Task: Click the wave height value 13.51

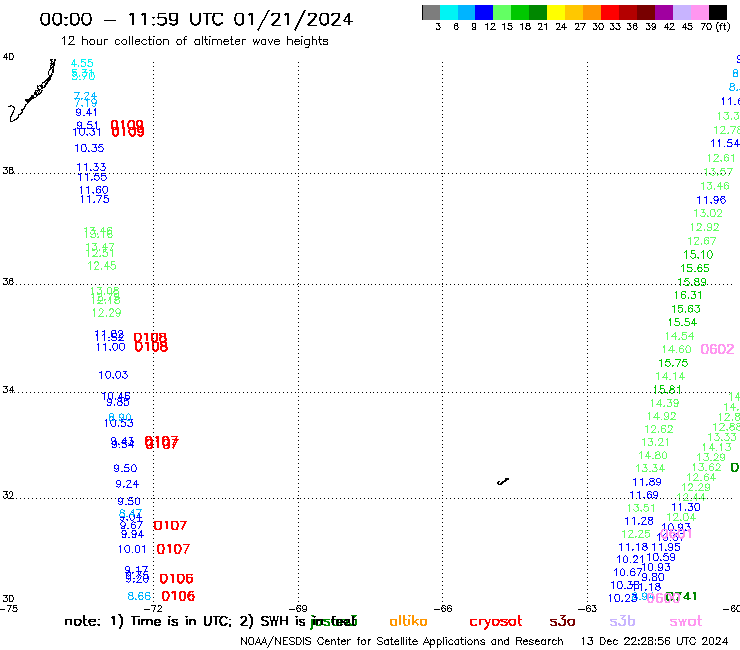Action: [x=641, y=508]
